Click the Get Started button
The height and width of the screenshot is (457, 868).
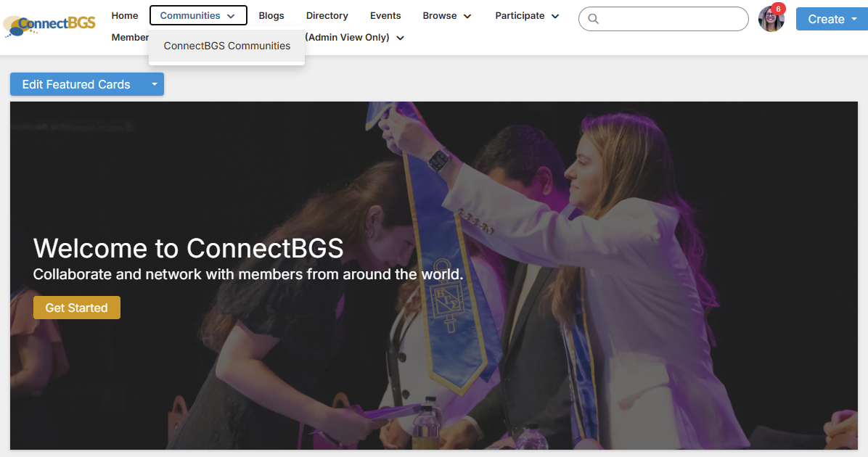pyautogui.click(x=76, y=308)
